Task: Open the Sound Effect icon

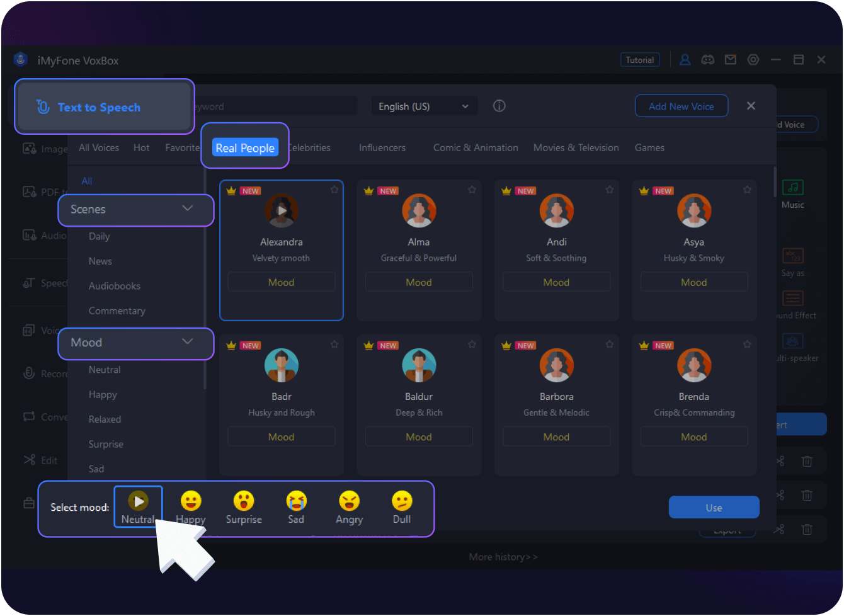Action: 793,298
